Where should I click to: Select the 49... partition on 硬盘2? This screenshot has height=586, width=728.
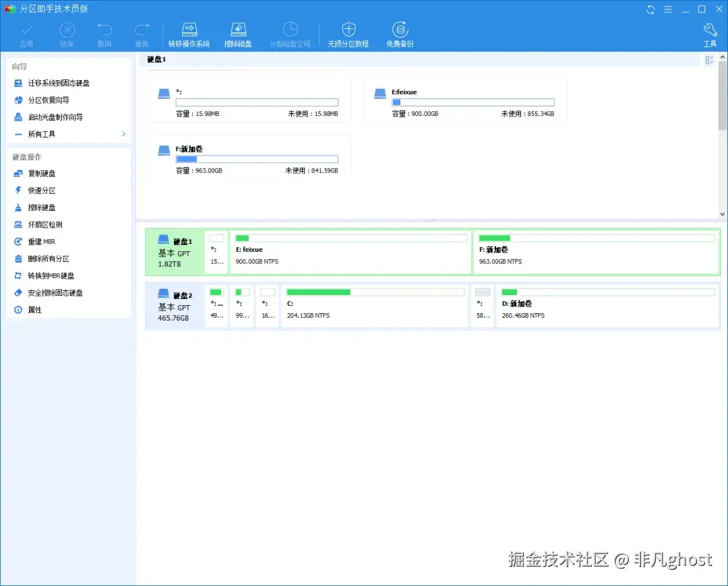(x=216, y=306)
